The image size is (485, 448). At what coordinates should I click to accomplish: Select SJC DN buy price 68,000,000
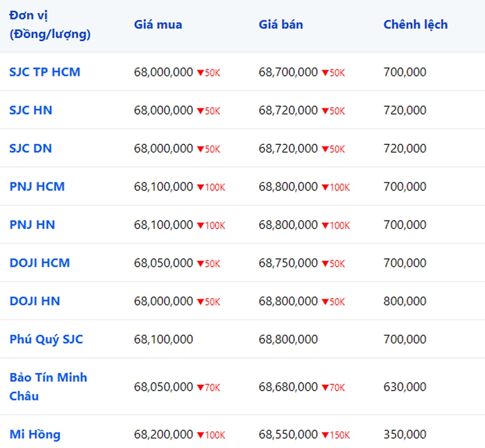coord(164,149)
